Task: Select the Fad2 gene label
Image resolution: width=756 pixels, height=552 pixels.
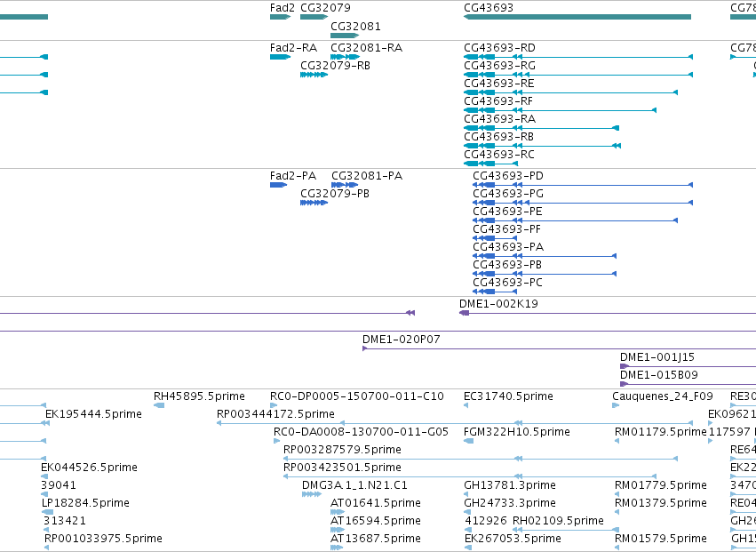Action: coord(282,8)
